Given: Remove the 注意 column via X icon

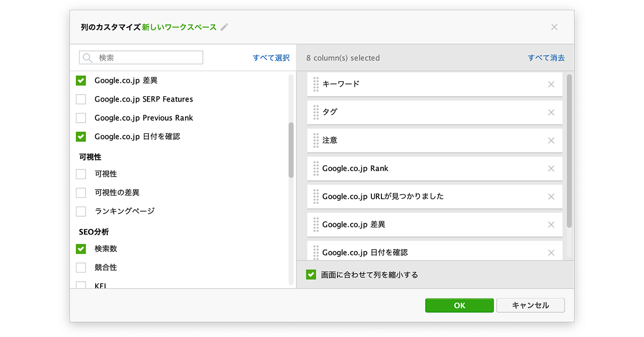Looking at the screenshot, I should tap(551, 141).
